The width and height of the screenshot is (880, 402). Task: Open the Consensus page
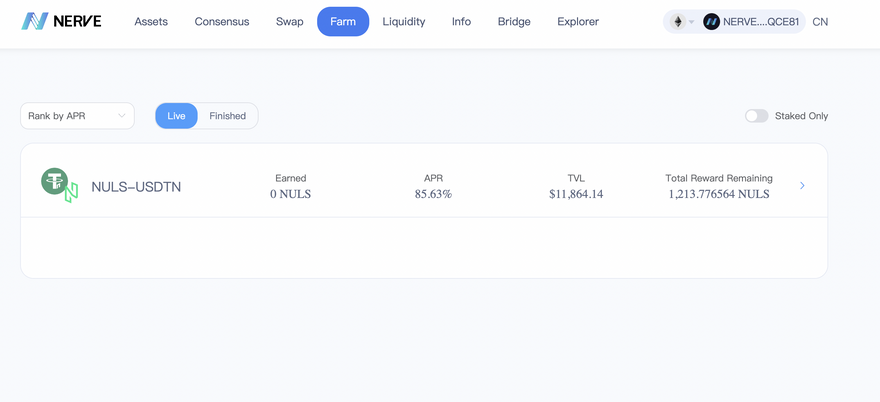(x=222, y=22)
